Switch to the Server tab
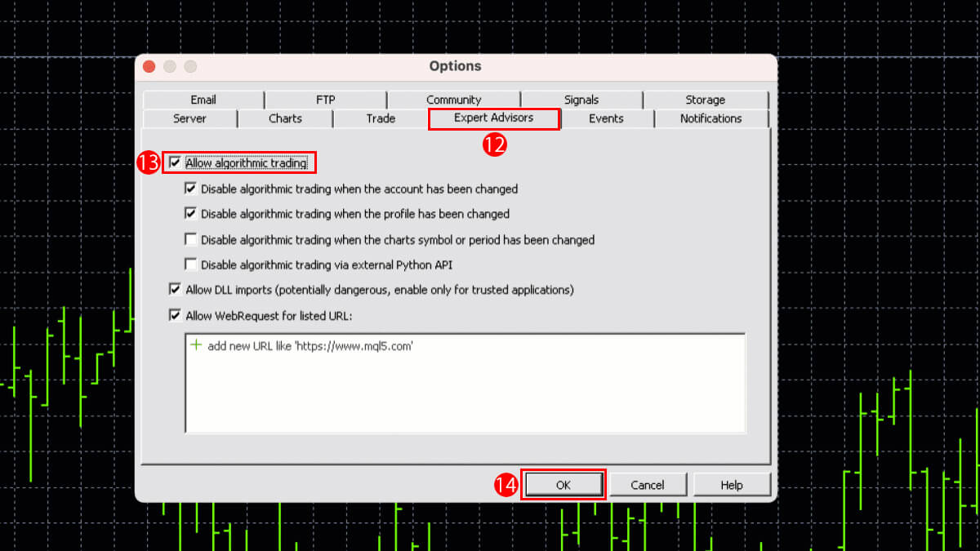This screenshot has height=551, width=980. coord(189,118)
